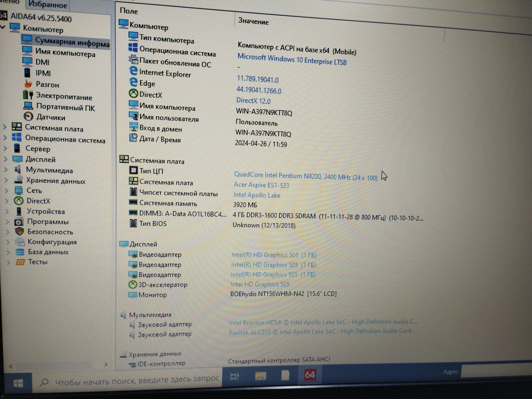Image resolution: width=532 pixels, height=399 pixels.
Task: Open the Intel Apollo Lake chipset link
Action: (x=257, y=195)
